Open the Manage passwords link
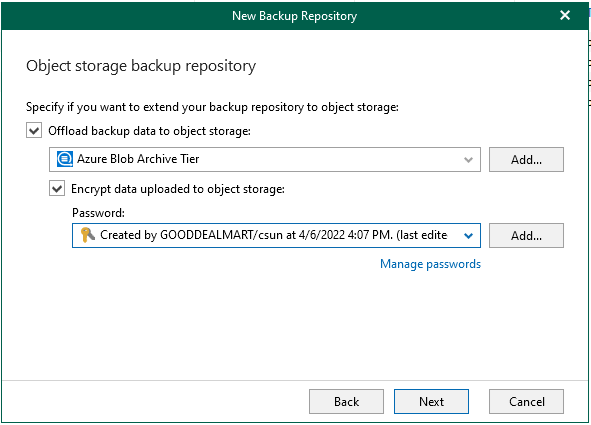Image resolution: width=591 pixels, height=425 pixels. pos(430,264)
